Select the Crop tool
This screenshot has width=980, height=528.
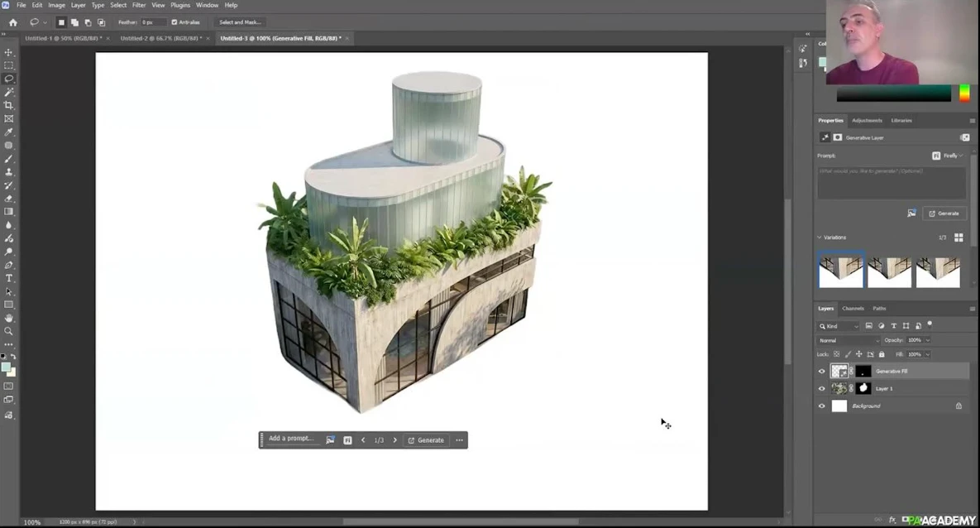[9, 105]
